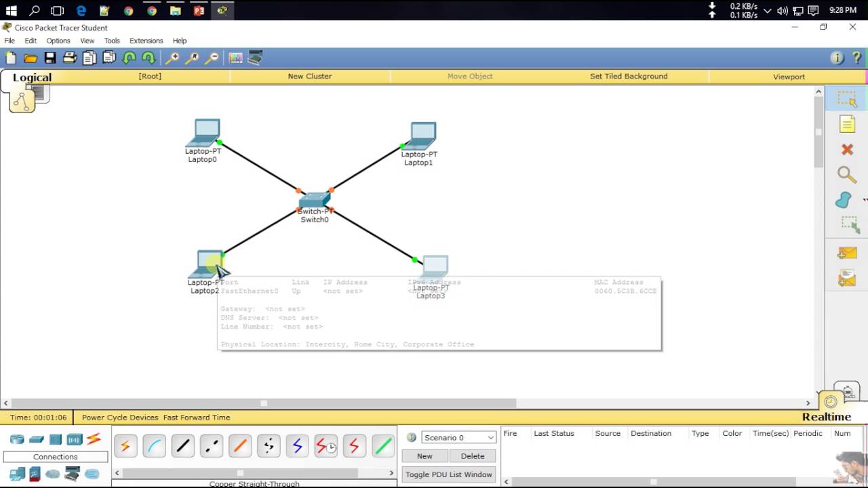Open file with the folder icon

(x=31, y=58)
